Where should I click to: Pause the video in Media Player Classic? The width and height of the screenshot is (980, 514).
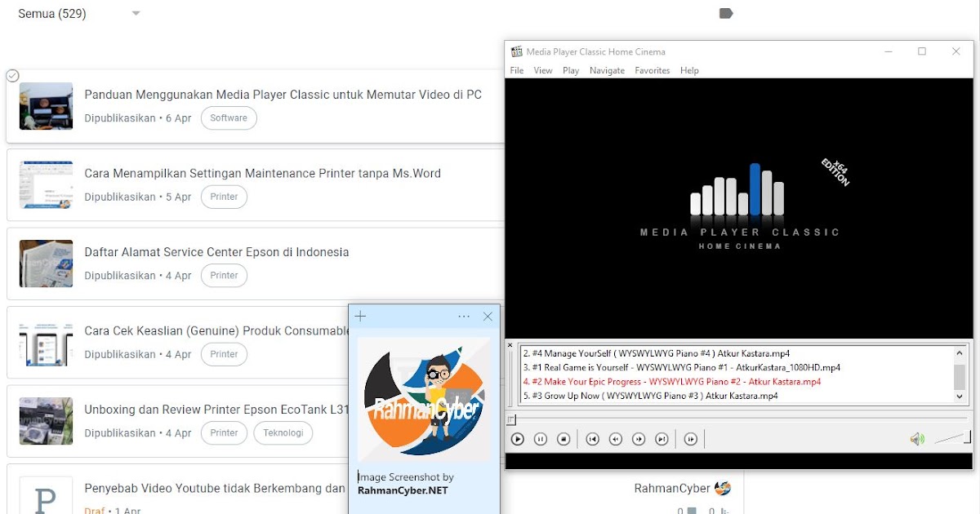[540, 439]
